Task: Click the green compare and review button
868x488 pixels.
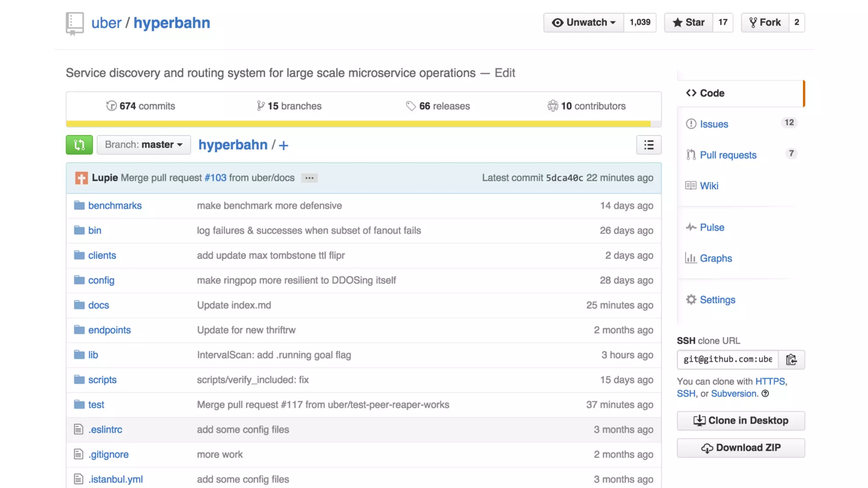Action: click(79, 145)
